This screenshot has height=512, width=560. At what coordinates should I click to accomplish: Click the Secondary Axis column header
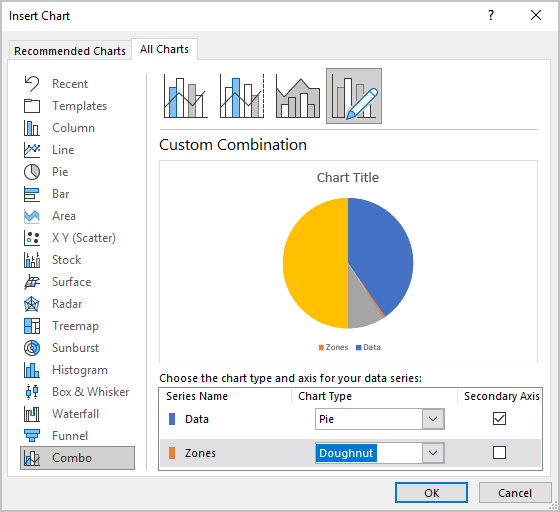click(501, 396)
